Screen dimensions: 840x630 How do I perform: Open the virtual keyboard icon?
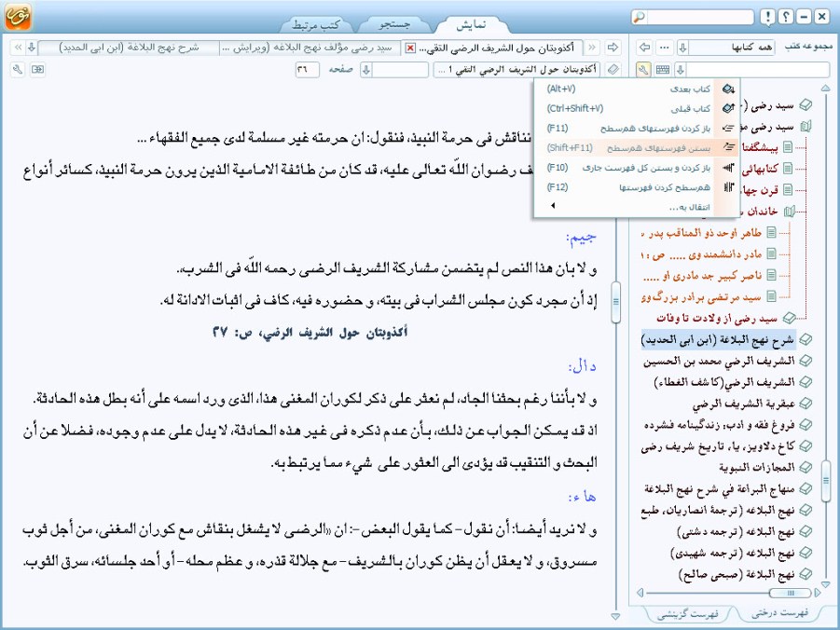[x=663, y=69]
